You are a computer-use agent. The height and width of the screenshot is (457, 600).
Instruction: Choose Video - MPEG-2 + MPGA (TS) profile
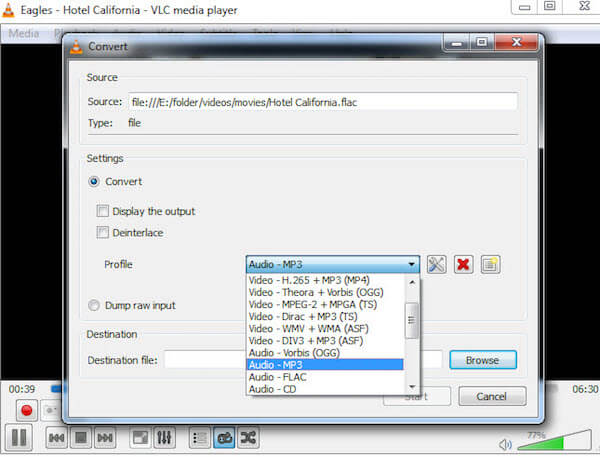[x=325, y=305]
